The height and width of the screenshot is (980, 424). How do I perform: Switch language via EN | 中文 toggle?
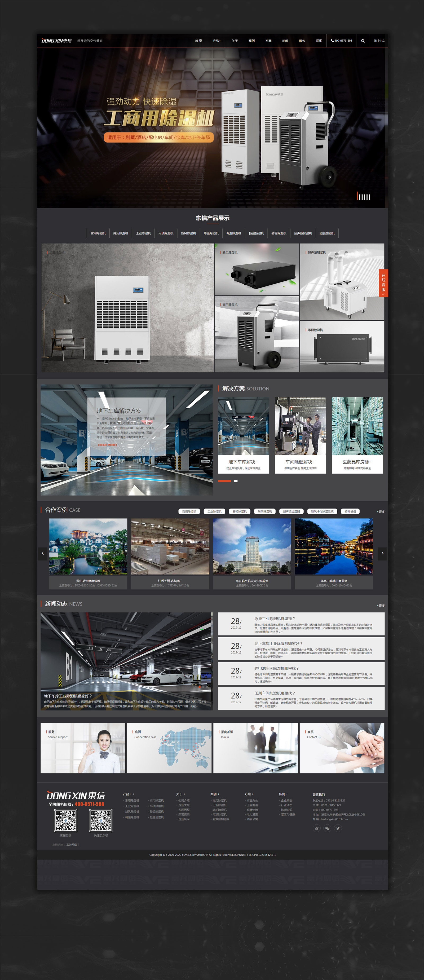379,41
